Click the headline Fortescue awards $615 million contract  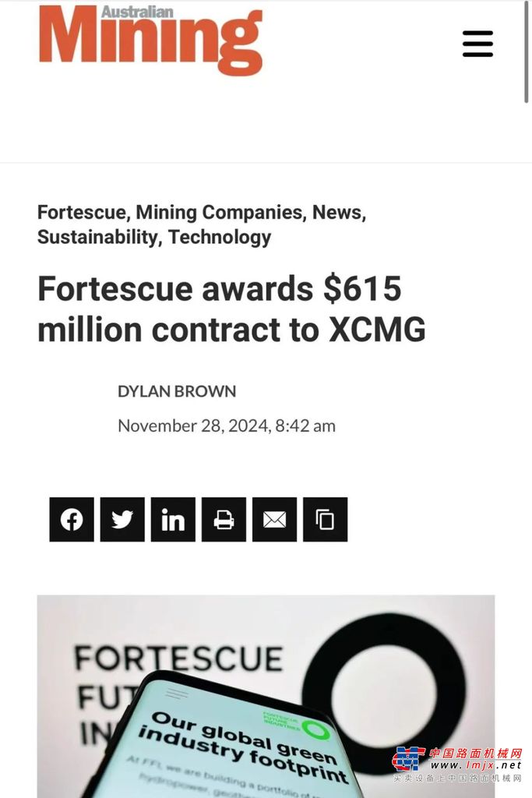pyautogui.click(x=231, y=309)
